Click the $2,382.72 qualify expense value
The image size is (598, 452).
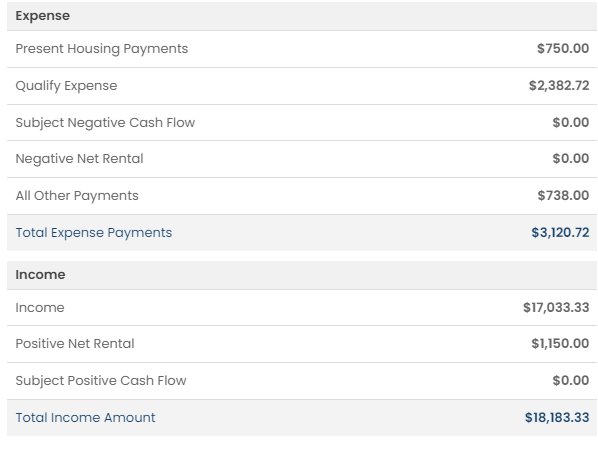[x=559, y=85]
